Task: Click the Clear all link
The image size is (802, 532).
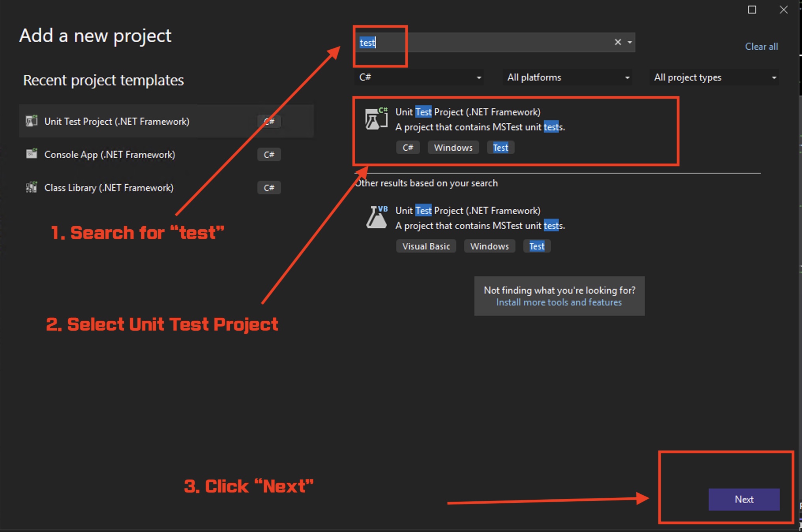Action: tap(761, 47)
